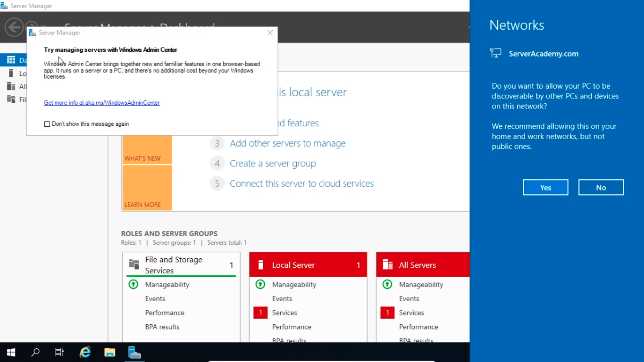The height and width of the screenshot is (362, 644).
Task: Click Yes to allow network discovery
Action: 545,187
